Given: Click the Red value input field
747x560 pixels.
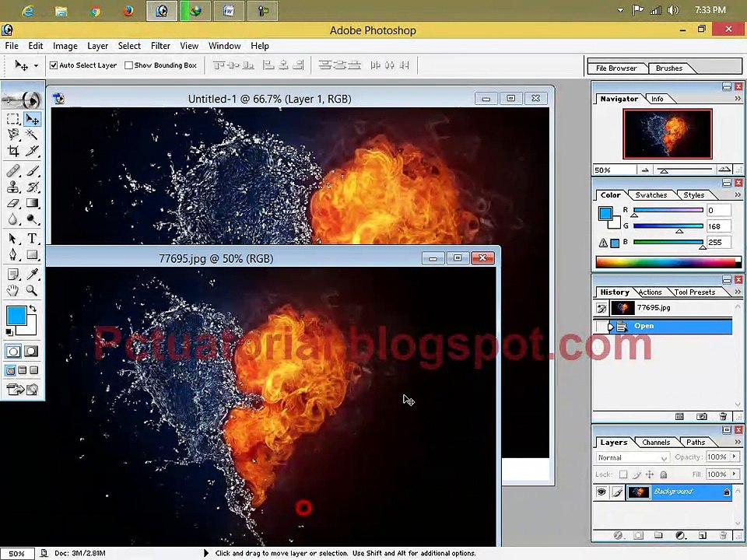Looking at the screenshot, I should (x=718, y=210).
